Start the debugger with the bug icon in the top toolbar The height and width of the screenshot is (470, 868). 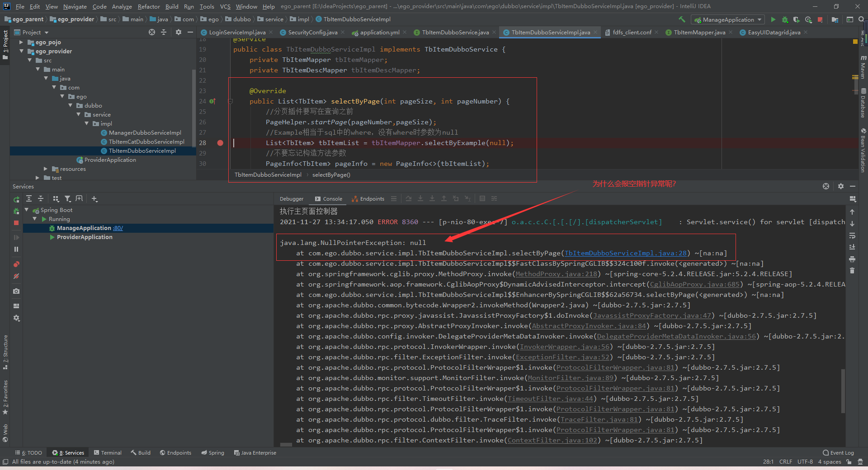point(785,19)
